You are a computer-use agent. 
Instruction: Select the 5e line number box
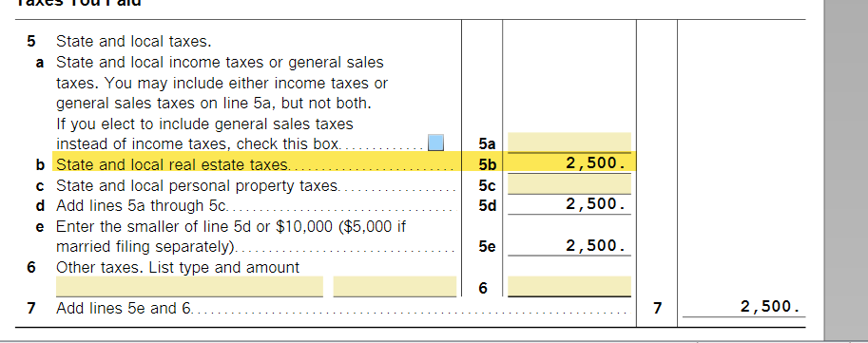487,247
